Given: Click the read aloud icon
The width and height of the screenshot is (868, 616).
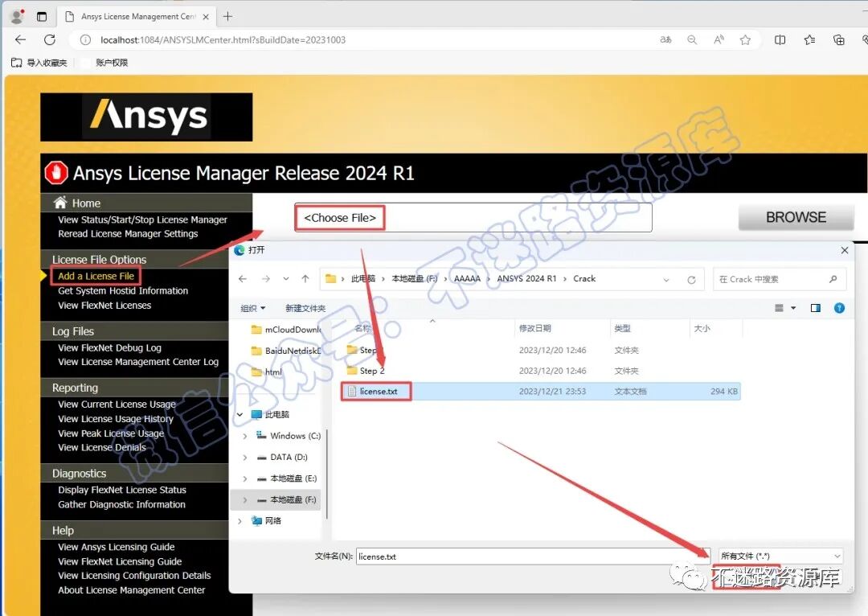Looking at the screenshot, I should (719, 40).
